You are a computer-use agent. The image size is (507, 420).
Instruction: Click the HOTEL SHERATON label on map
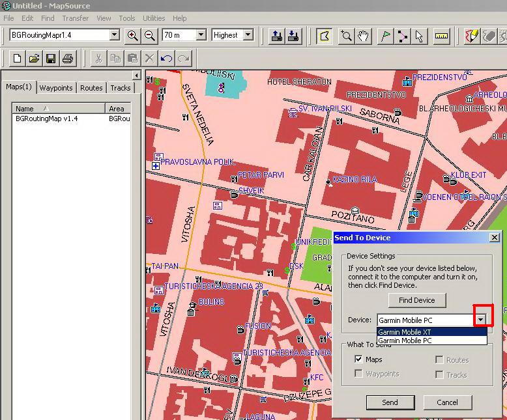[299, 82]
